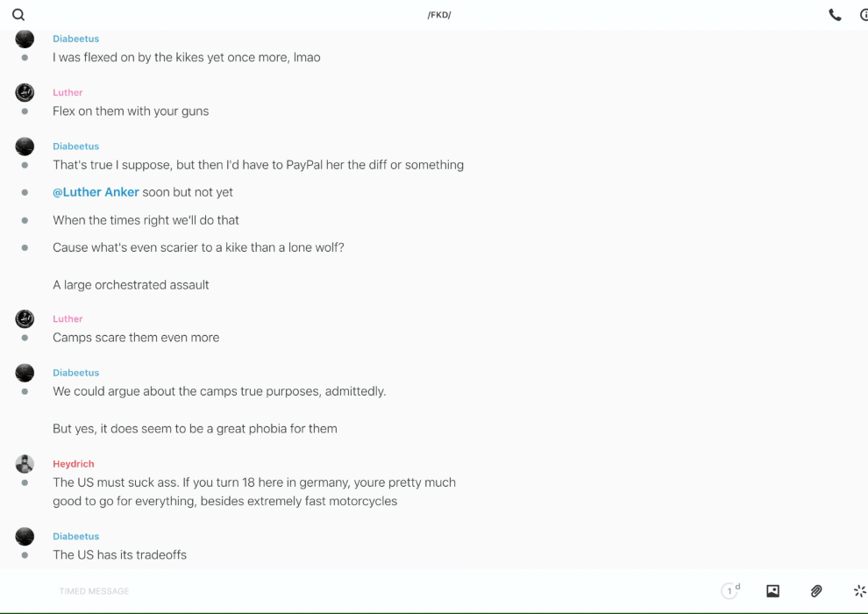Send a ping with the burst icon

(x=859, y=591)
